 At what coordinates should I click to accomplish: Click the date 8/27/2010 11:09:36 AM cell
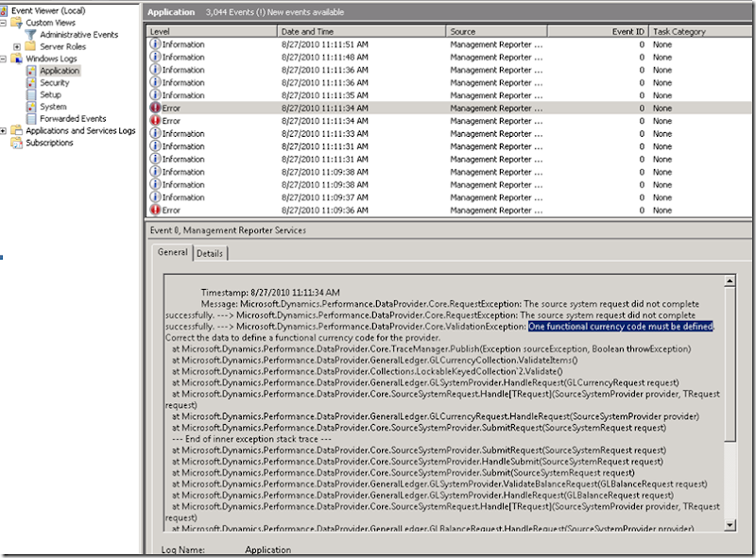324,211
